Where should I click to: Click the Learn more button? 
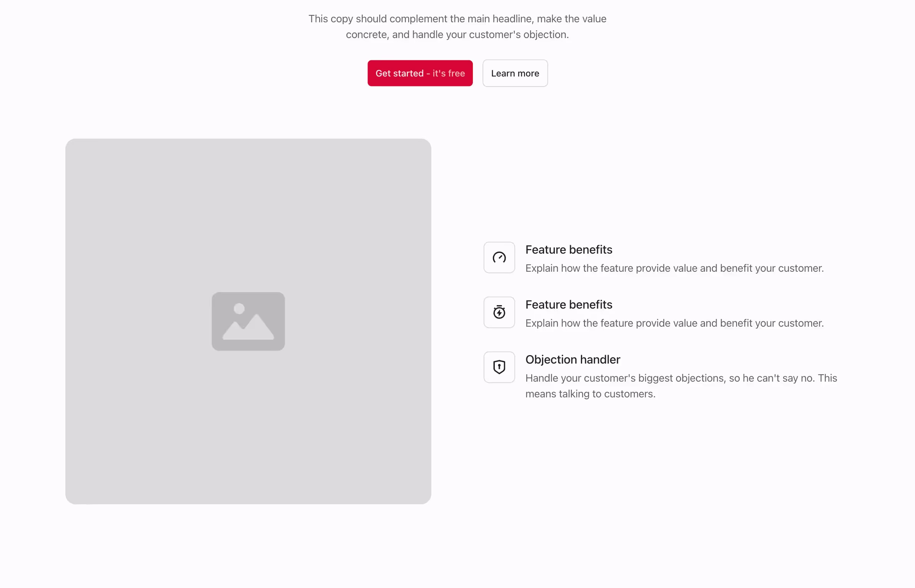(x=515, y=73)
